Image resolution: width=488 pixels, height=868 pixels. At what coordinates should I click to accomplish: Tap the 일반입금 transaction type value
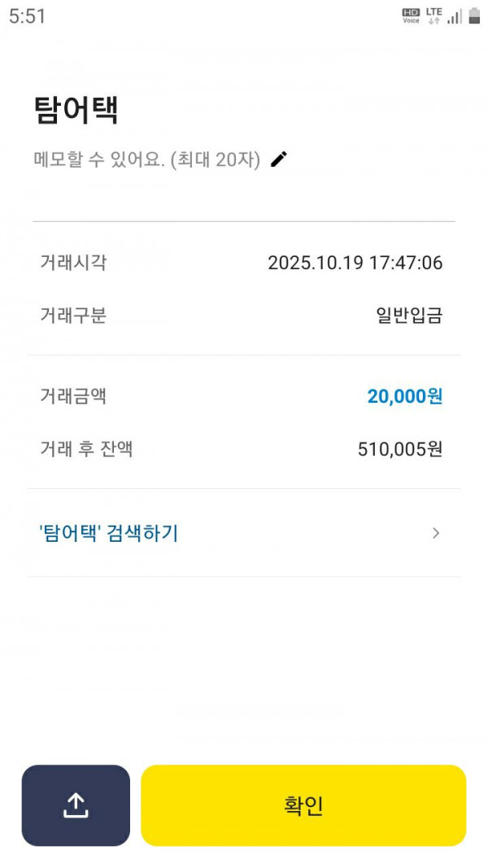408,316
